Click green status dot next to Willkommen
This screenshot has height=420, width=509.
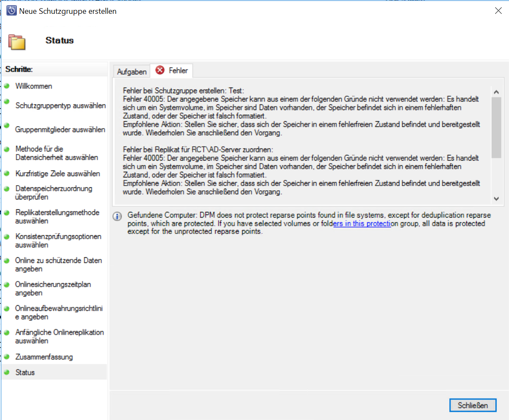7,86
